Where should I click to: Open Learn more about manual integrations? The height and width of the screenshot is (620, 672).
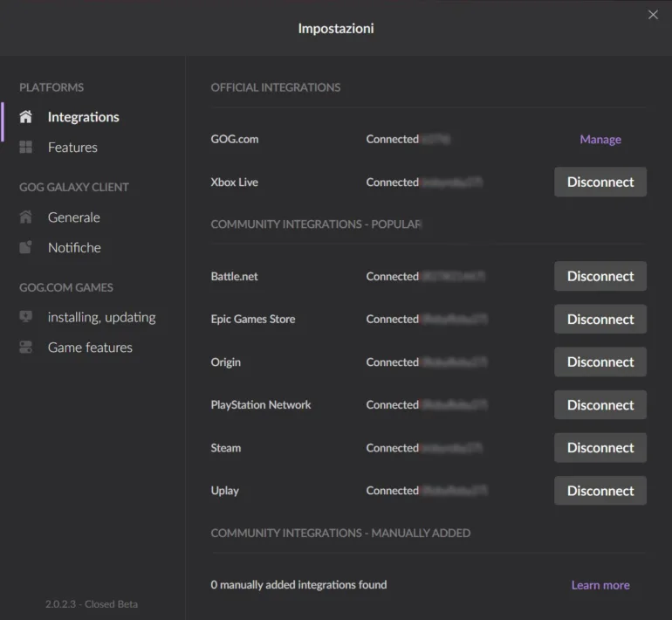coord(600,585)
